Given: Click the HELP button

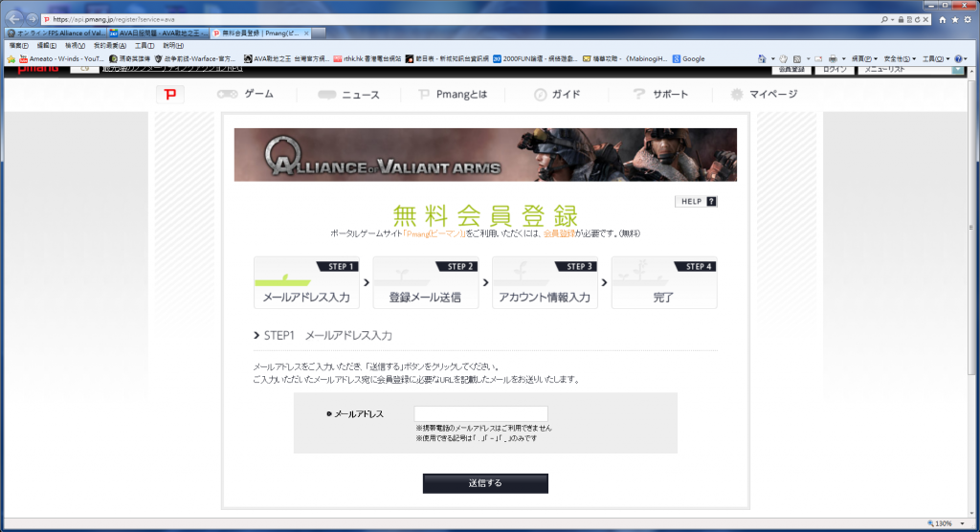Looking at the screenshot, I should [697, 201].
